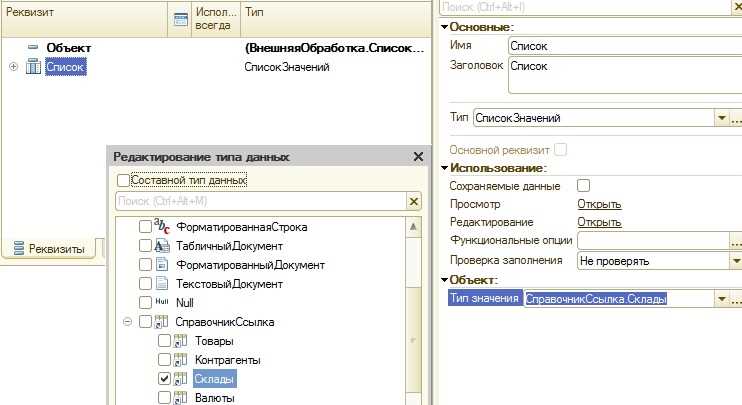742x405 pixels.
Task: Click the СправочникСсылка catalog icon
Action: (161, 322)
